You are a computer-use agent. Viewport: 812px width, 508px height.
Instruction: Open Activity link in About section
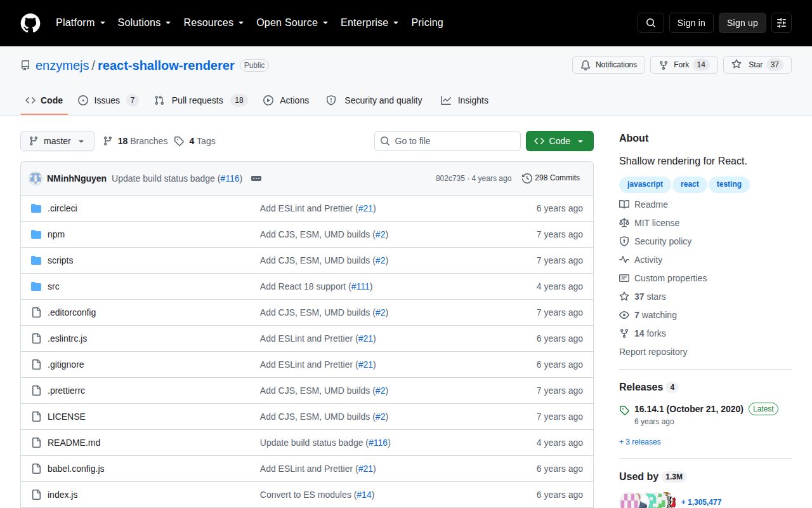tap(641, 260)
